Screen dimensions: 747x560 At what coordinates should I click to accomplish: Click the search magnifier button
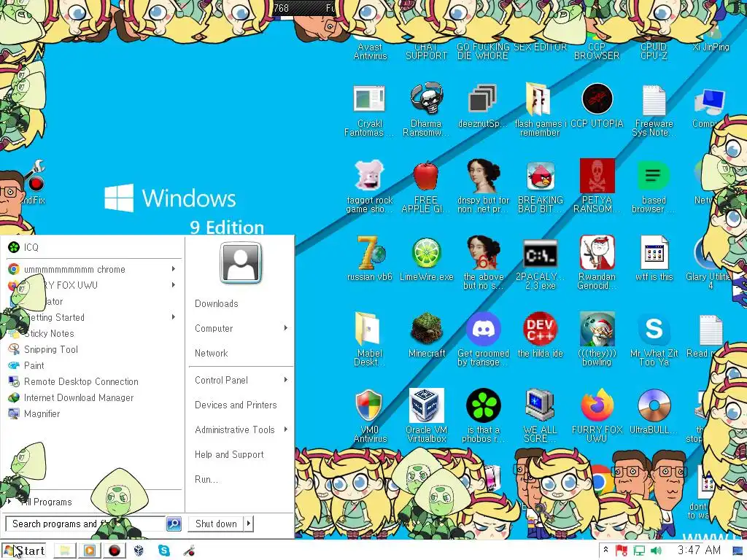174,524
